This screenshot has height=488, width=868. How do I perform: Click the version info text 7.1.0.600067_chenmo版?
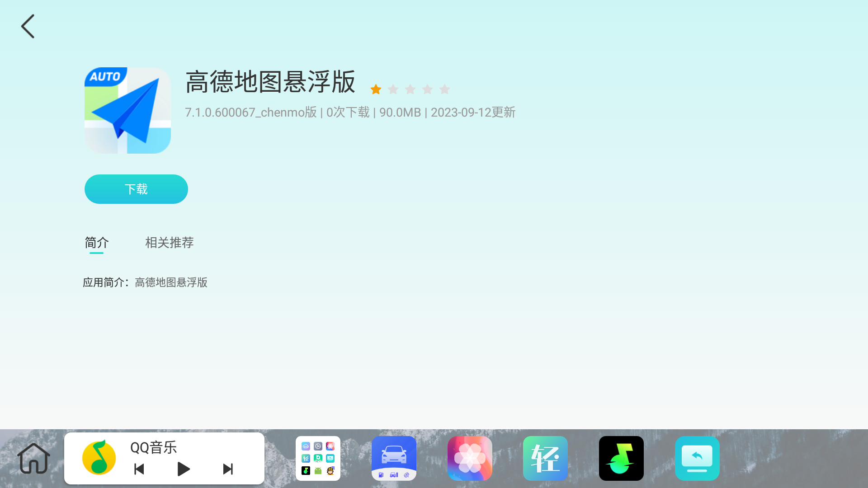pos(251,112)
